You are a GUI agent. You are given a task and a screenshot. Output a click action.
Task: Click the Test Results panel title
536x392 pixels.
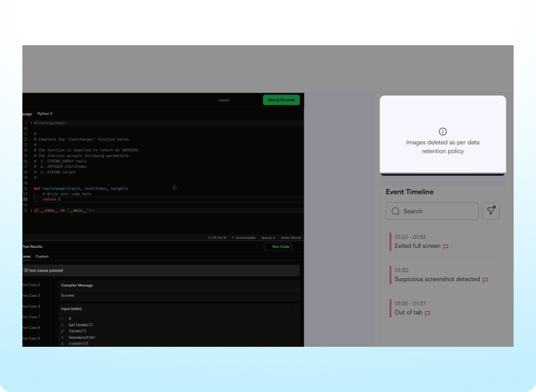point(33,247)
